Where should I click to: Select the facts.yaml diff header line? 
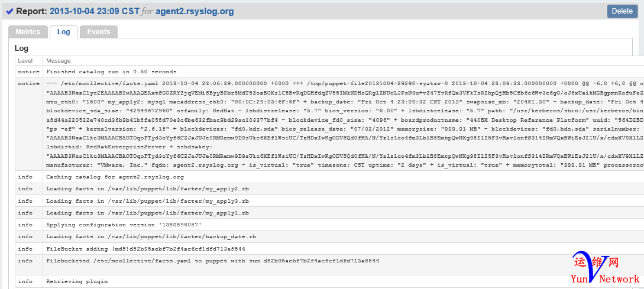[345, 83]
